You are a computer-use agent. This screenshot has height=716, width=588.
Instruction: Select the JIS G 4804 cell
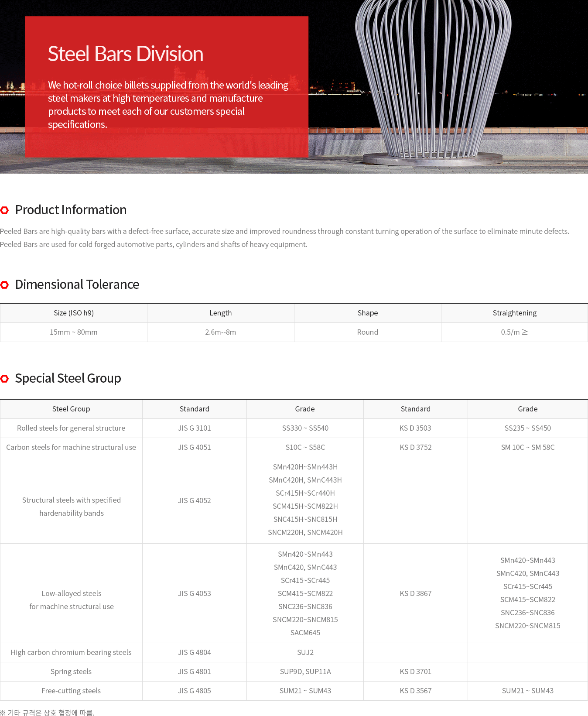pyautogui.click(x=195, y=652)
